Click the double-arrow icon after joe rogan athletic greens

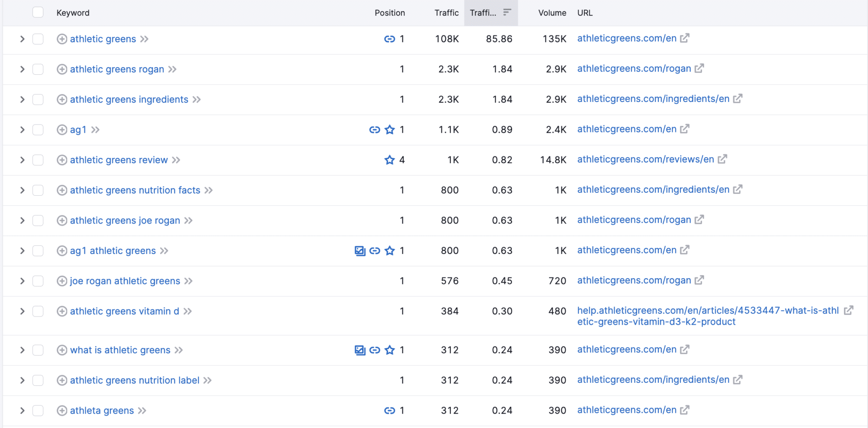click(x=188, y=281)
